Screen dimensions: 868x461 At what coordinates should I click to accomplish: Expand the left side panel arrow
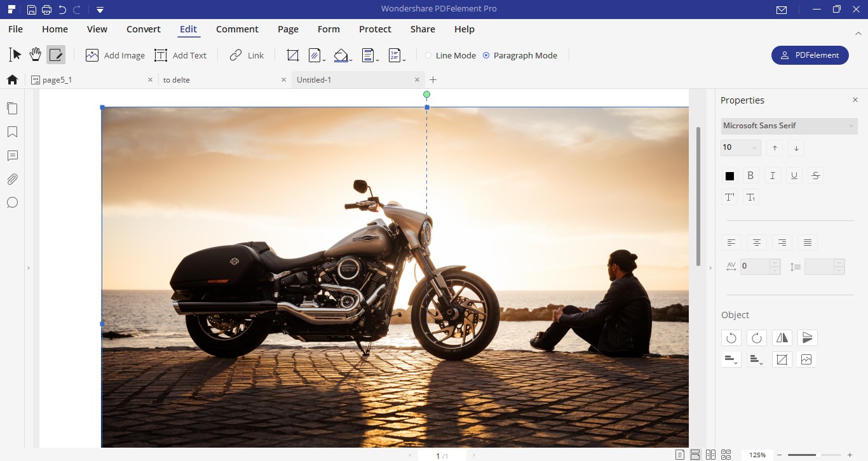tap(29, 268)
